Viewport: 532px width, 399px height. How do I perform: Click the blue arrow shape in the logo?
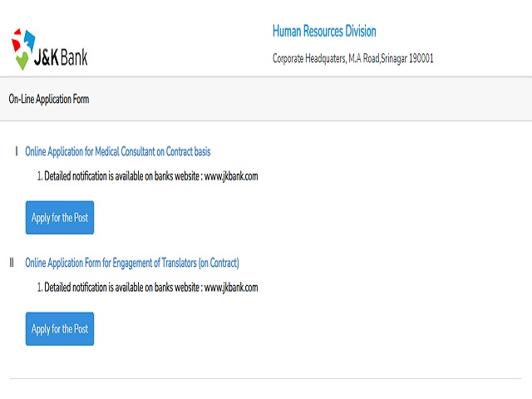[x=29, y=41]
